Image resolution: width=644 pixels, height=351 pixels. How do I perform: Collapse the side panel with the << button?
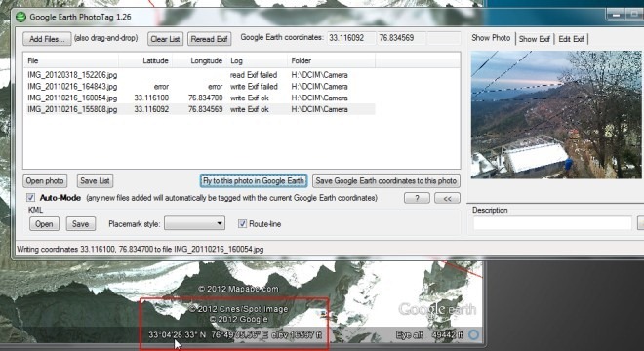(447, 198)
